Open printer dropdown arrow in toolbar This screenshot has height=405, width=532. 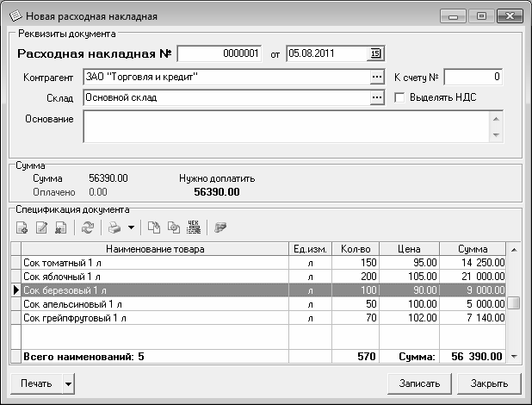point(130,227)
